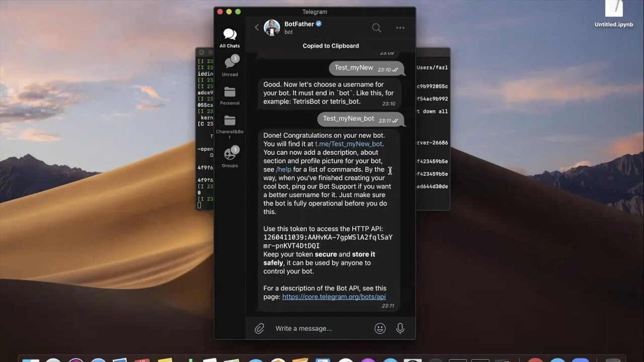Click the bot API token text
The image size is (644, 362).
pos(328,241)
